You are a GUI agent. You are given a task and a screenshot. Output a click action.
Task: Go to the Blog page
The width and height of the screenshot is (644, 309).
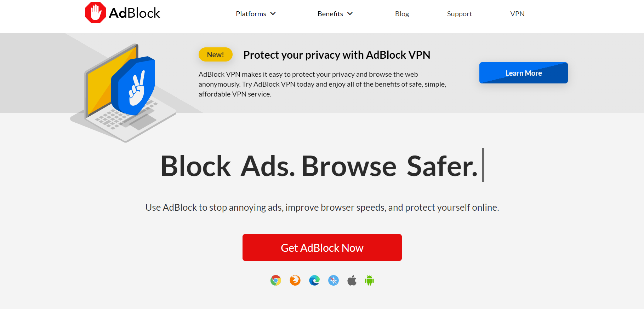coord(402,14)
